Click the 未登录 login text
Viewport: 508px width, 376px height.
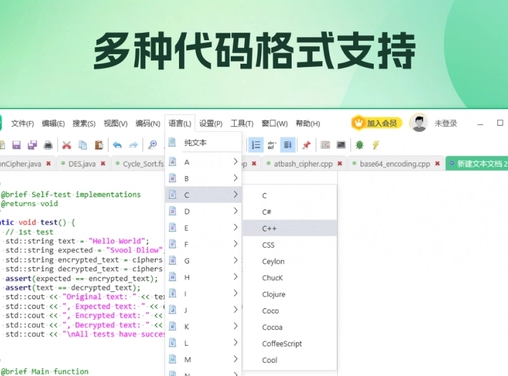pyautogui.click(x=445, y=123)
